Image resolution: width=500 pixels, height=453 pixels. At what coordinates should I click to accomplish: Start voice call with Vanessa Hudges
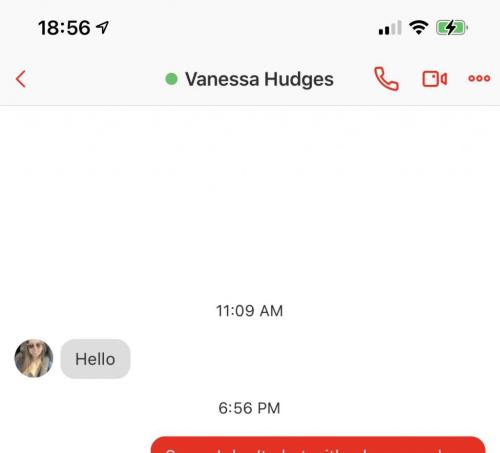pos(386,79)
